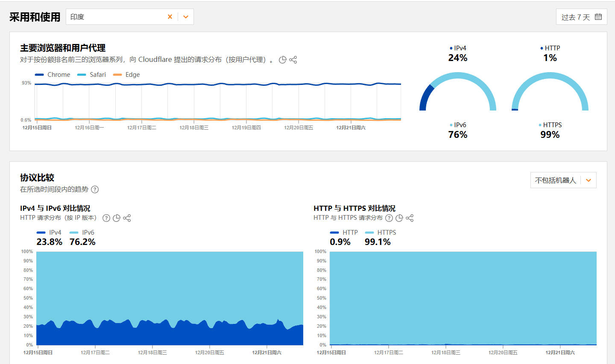Click help icon for HTTP 与 HTTPS chart
Screen dimensions: 615x364
[389, 218]
